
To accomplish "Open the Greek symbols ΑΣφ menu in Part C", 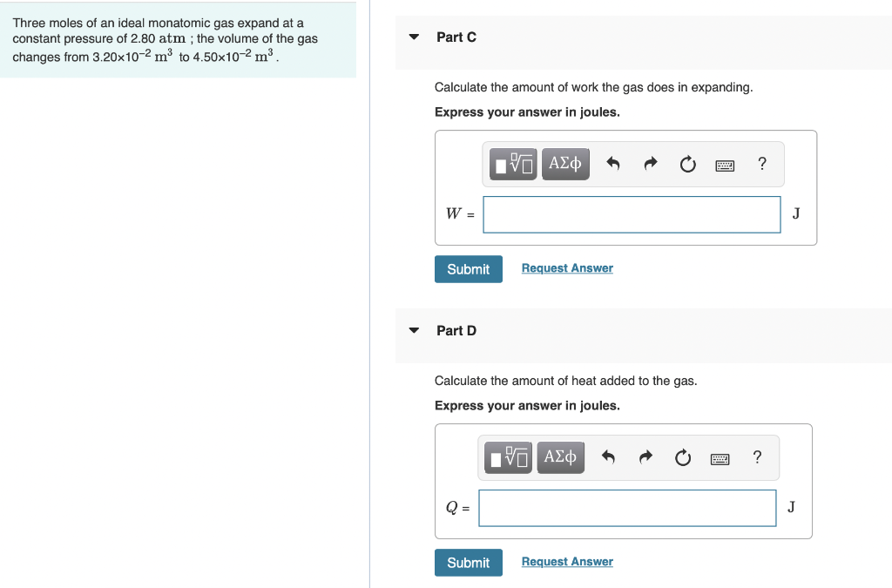I will coord(565,164).
